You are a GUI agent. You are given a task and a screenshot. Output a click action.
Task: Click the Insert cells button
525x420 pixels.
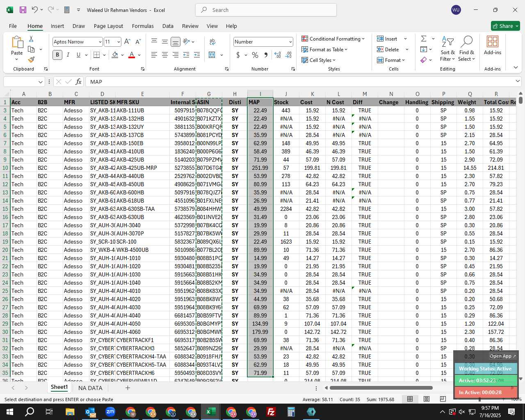coord(387,39)
